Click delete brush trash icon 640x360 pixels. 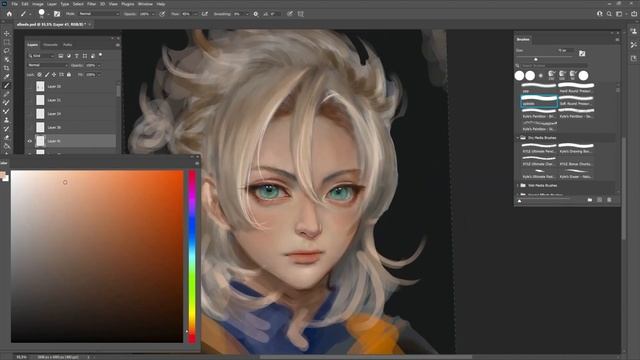609,200
